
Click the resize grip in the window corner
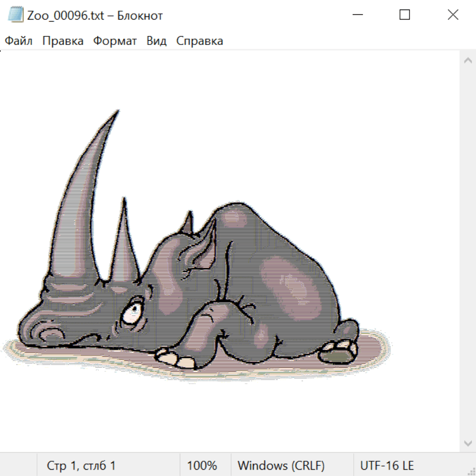(x=471, y=471)
